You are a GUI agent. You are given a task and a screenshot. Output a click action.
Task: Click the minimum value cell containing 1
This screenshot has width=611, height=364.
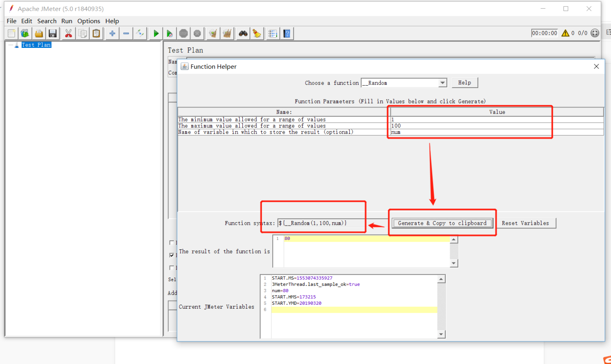point(497,120)
